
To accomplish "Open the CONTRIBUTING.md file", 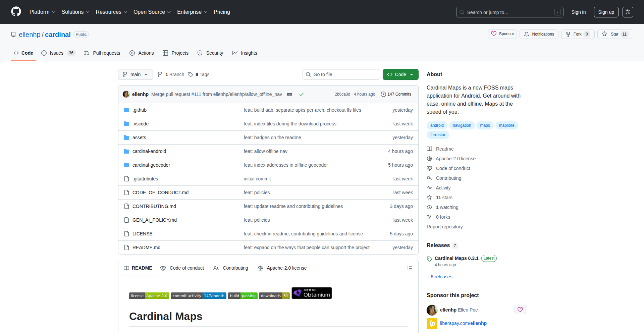I will point(154,206).
